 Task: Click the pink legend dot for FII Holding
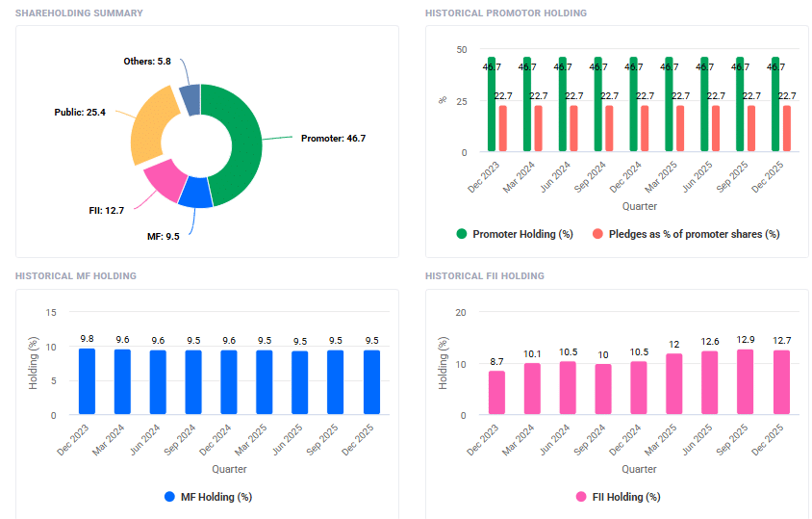pos(581,497)
